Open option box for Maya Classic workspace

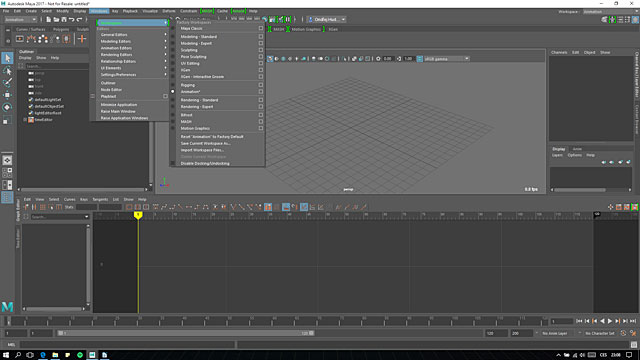tap(261, 29)
